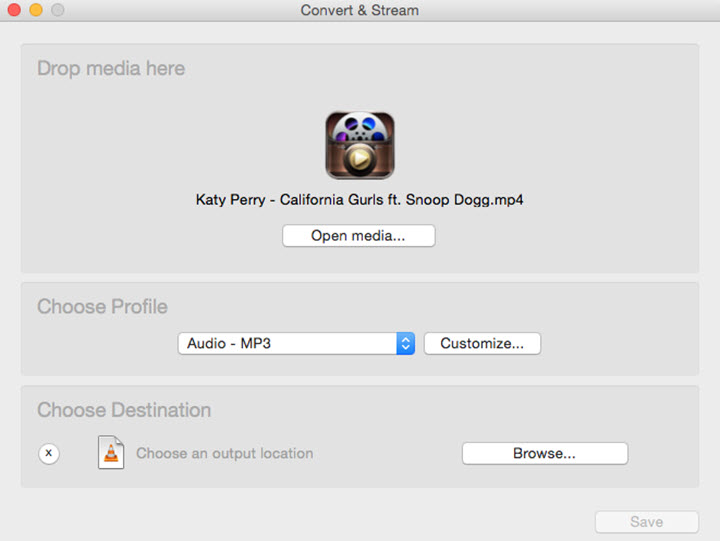Open the Customize... profile settings
The width and height of the screenshot is (720, 541).
click(x=482, y=343)
